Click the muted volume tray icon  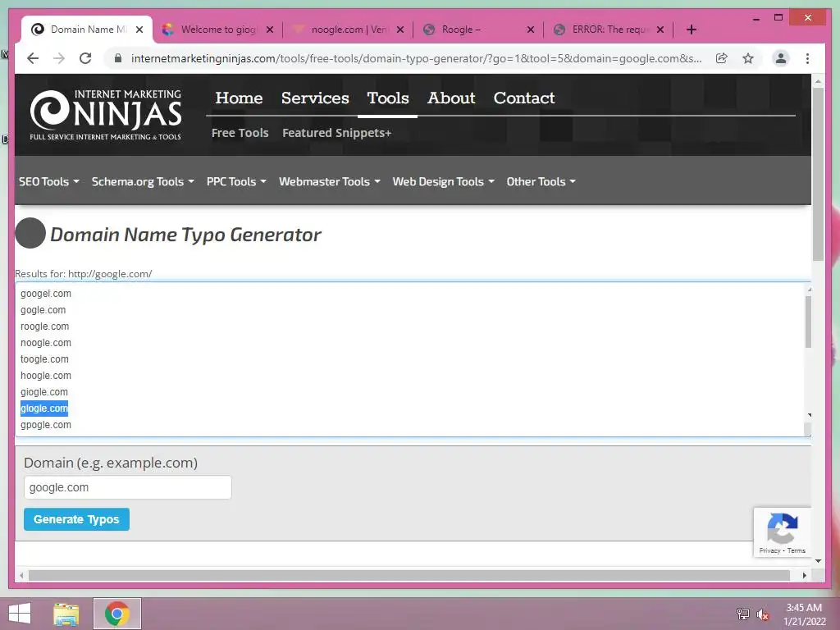tap(763, 614)
